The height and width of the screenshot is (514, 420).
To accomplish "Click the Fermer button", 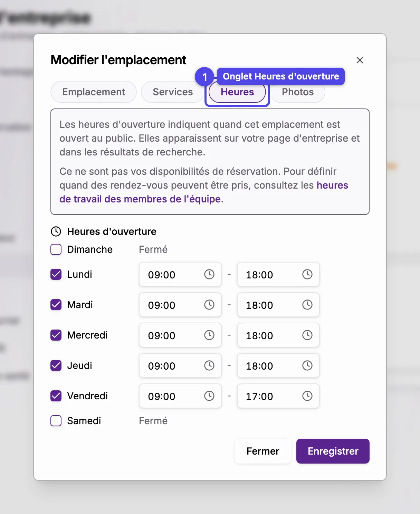I will click(263, 451).
